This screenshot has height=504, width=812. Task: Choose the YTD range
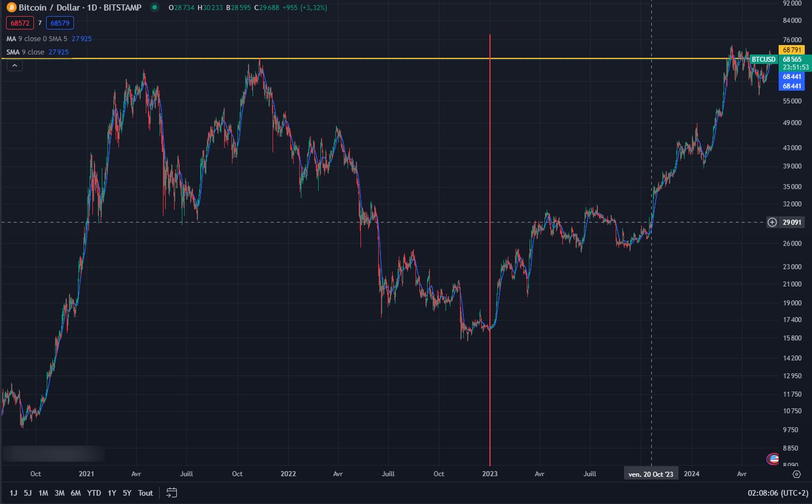click(x=94, y=493)
